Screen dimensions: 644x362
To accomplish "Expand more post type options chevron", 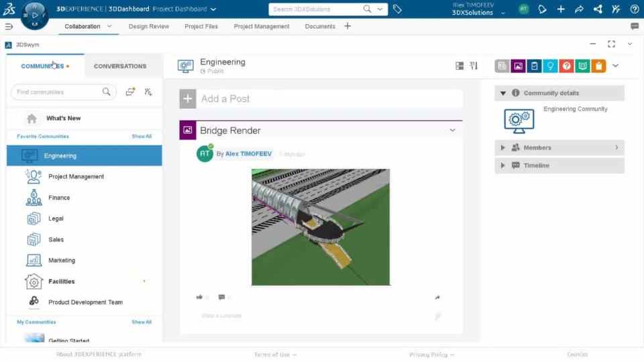I will pyautogui.click(x=615, y=66).
